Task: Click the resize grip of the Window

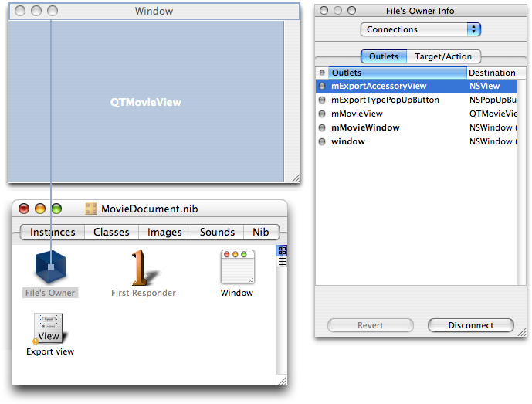Action: click(x=296, y=178)
